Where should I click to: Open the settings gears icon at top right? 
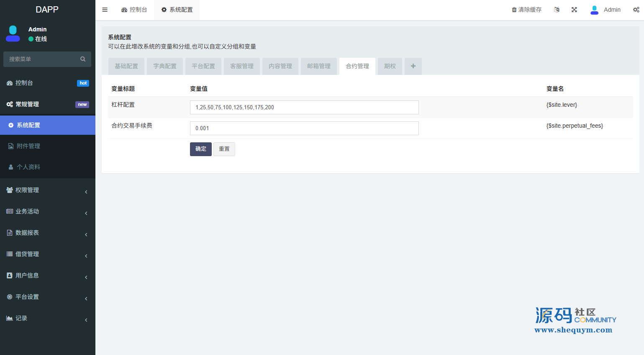(636, 10)
